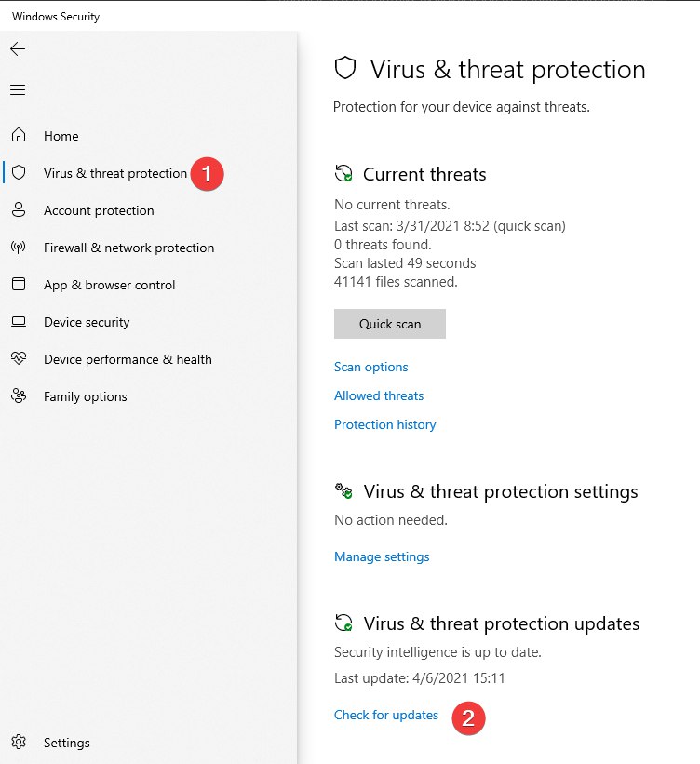
Task: Click the Settings gear icon
Action: [x=19, y=742]
